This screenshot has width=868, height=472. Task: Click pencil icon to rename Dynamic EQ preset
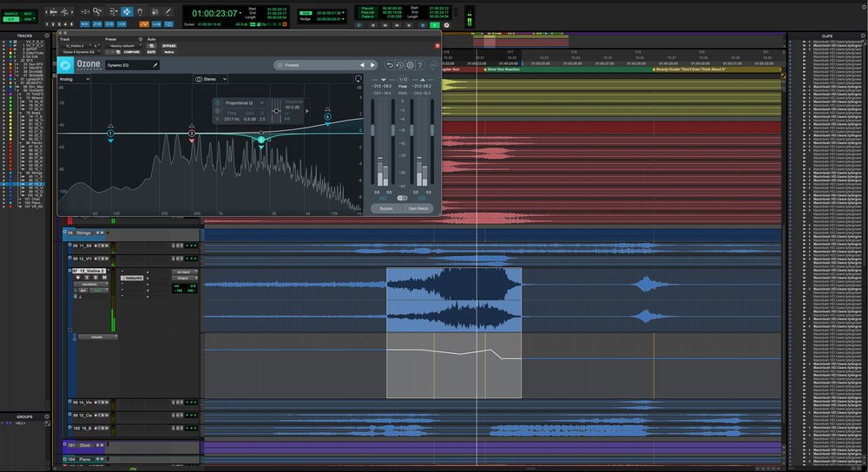155,65
